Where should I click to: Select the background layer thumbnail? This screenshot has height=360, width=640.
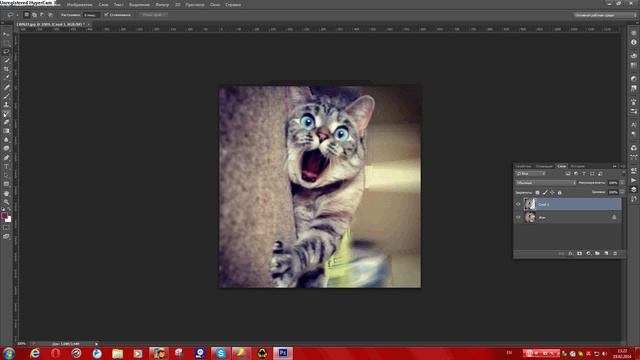[530, 217]
